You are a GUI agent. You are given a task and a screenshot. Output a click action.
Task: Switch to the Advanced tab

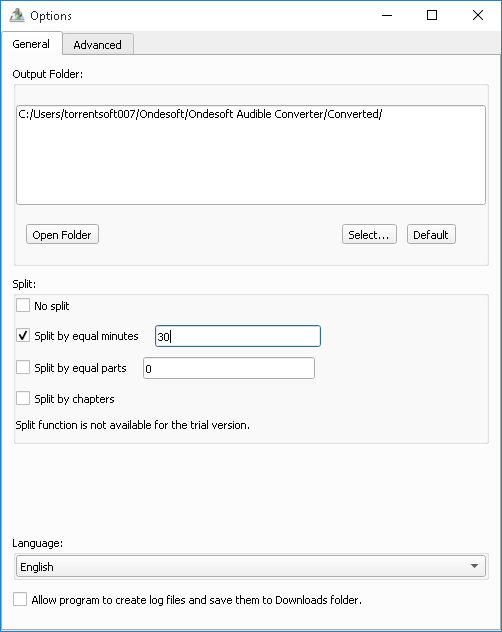[98, 44]
